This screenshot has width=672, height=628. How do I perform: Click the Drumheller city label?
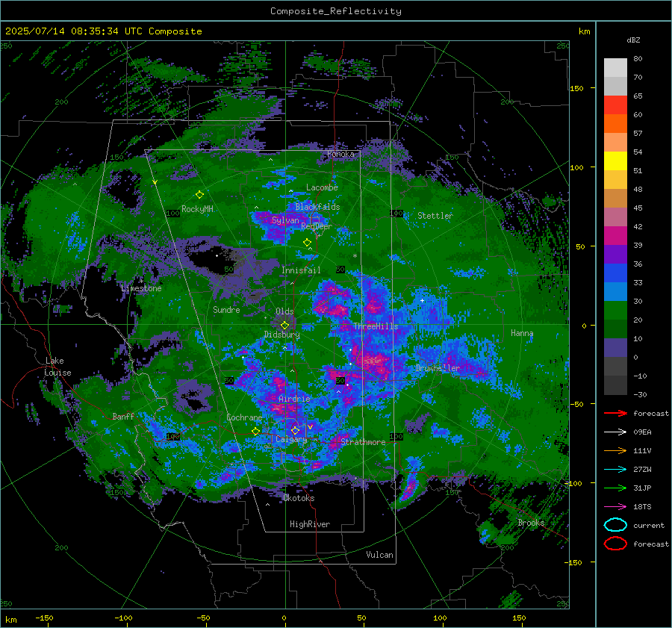pyautogui.click(x=438, y=368)
